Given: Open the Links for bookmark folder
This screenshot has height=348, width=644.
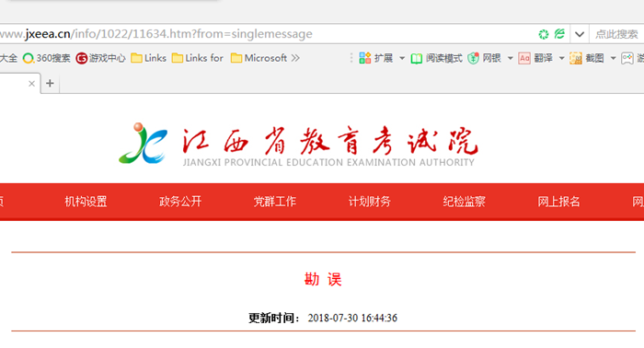Looking at the screenshot, I should click(198, 58).
